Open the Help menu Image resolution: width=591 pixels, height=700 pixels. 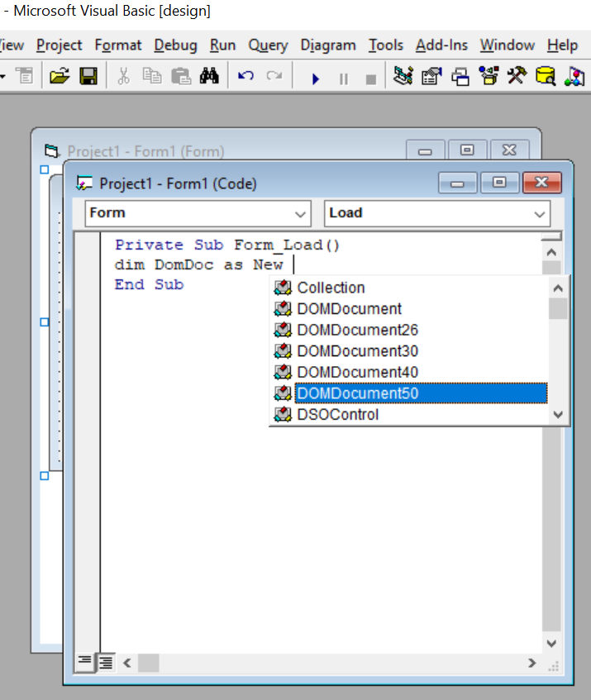tap(562, 45)
